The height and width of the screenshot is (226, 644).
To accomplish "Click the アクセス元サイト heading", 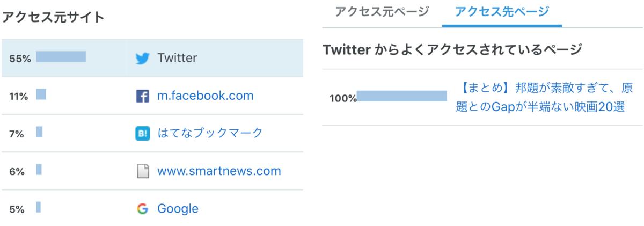I will (x=53, y=17).
